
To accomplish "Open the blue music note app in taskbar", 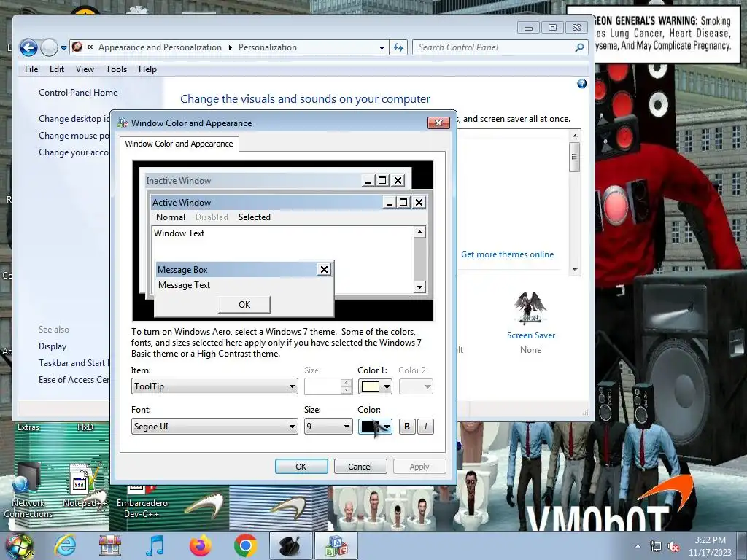I will coord(155,545).
